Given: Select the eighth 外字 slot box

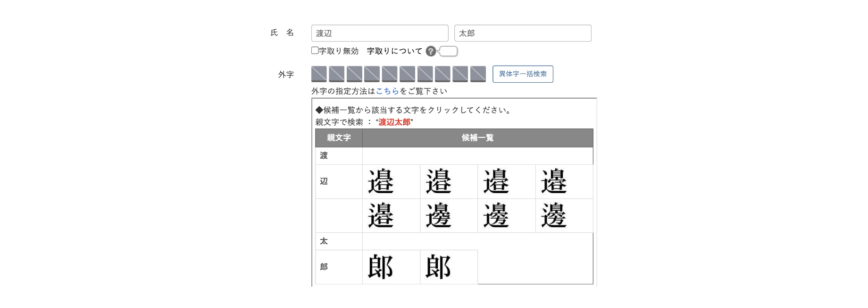Looking at the screenshot, I should [442, 74].
